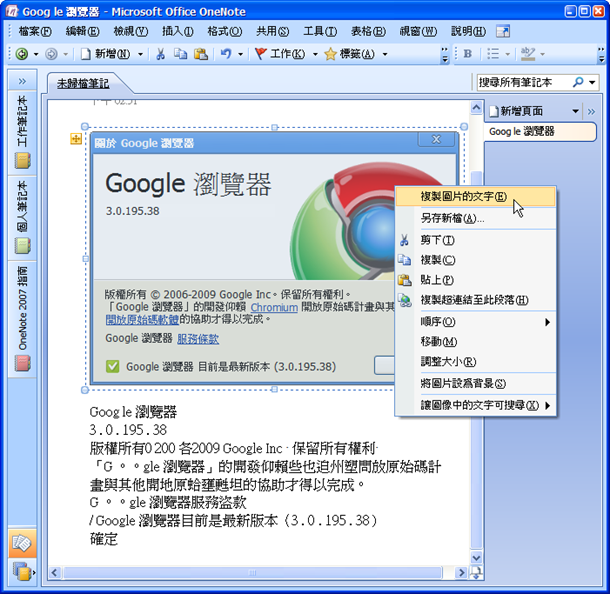Click the yellow star 標籤 icon
The image size is (610, 594).
(x=330, y=54)
